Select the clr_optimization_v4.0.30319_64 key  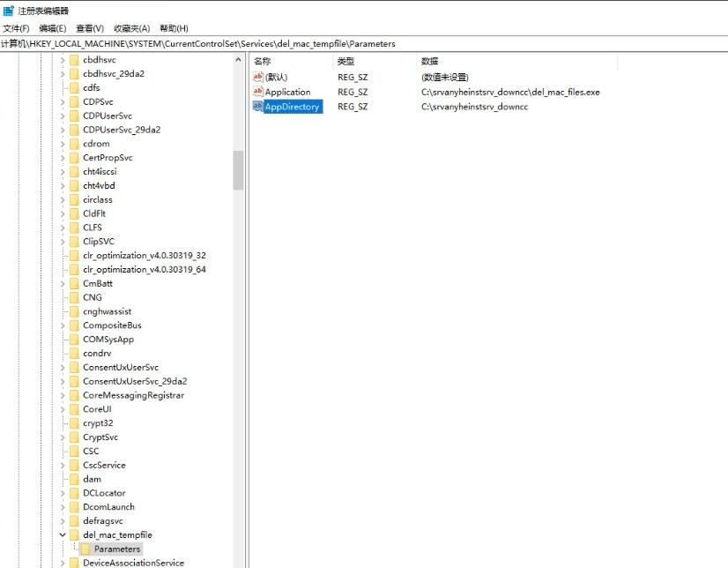coord(144,269)
